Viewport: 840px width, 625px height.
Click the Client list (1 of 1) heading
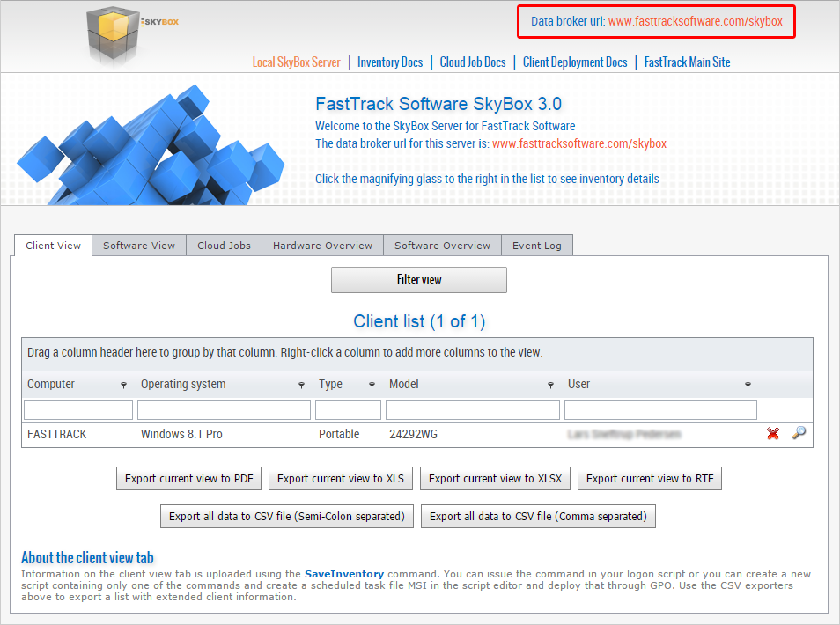[419, 321]
